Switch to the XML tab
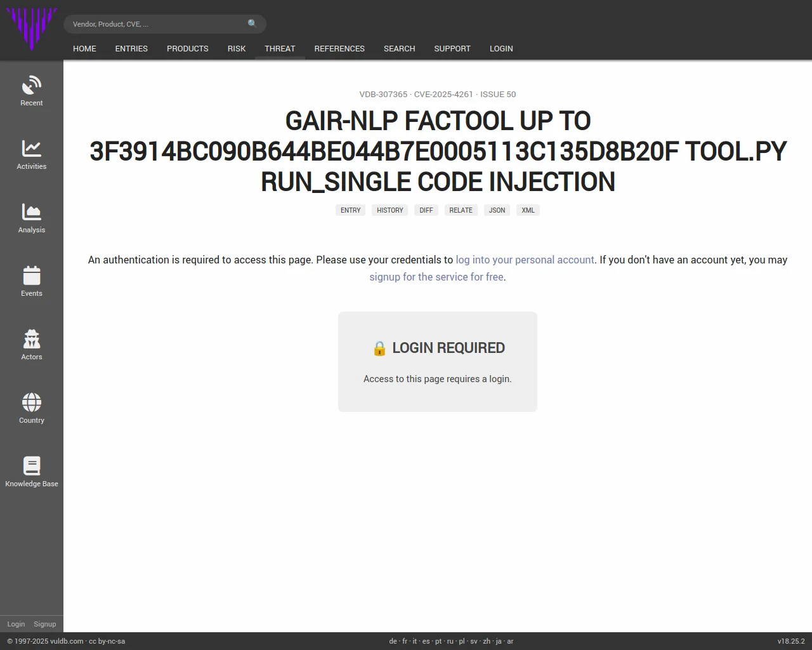The height and width of the screenshot is (650, 812). click(528, 210)
